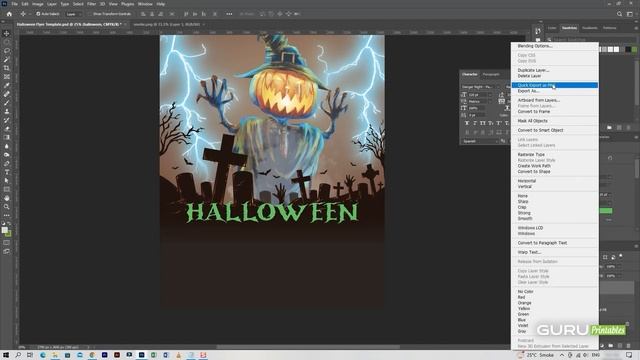This screenshot has height=360, width=640.
Task: Open more align options ellipsis
Action: pyautogui.click(x=229, y=14)
